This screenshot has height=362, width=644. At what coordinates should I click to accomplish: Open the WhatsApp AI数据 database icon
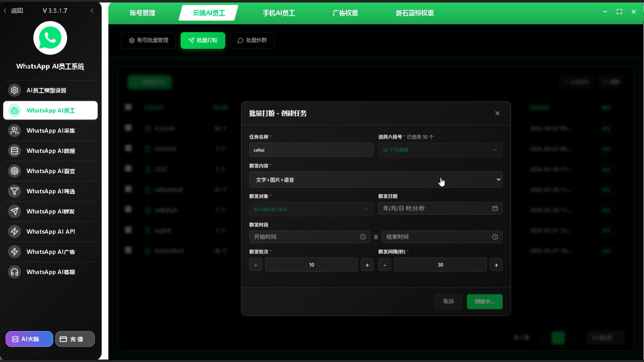click(14, 151)
